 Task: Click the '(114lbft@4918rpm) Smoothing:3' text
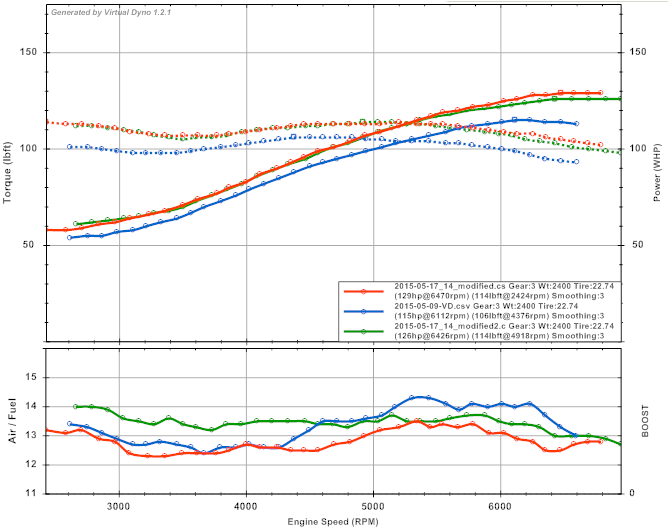tap(538, 336)
